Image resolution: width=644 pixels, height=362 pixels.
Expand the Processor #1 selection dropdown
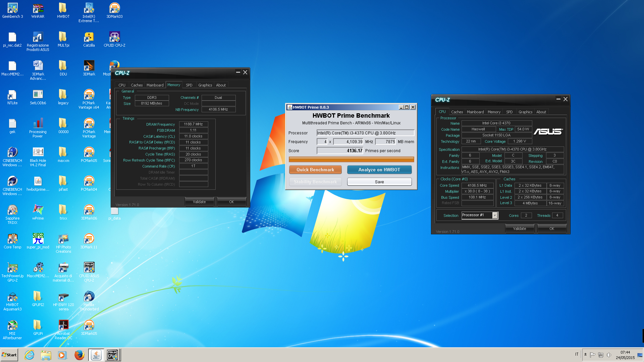[495, 215]
